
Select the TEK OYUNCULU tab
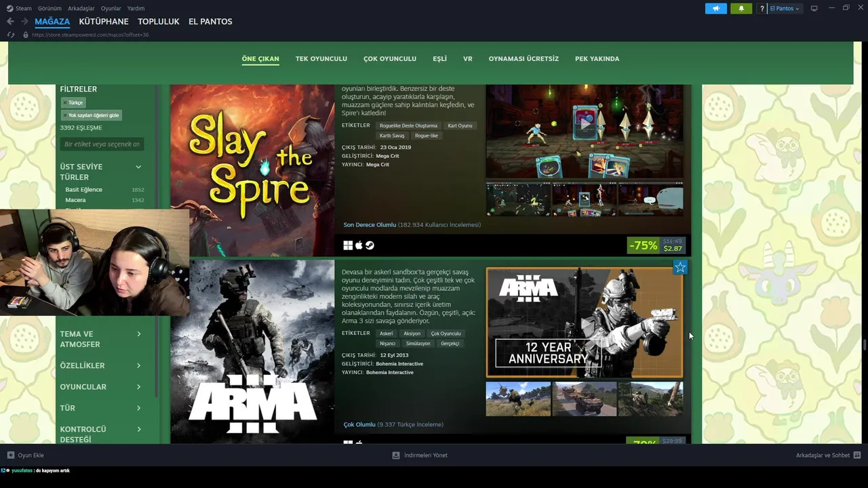coord(321,59)
